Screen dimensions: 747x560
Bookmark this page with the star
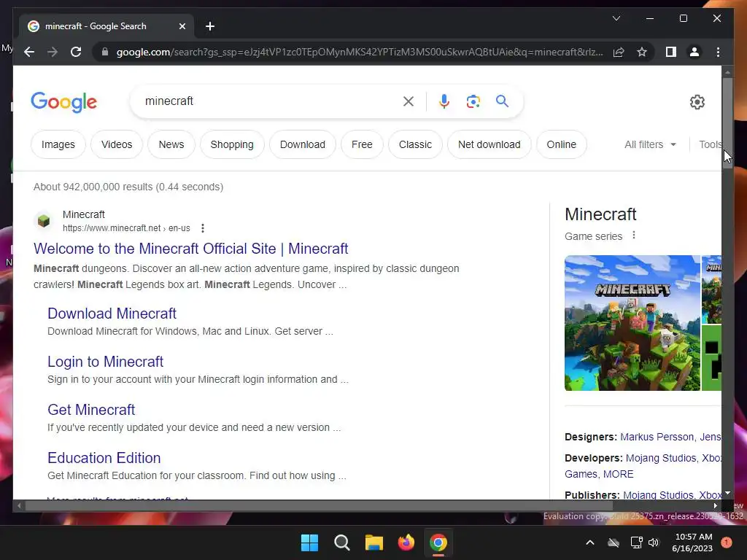point(642,52)
